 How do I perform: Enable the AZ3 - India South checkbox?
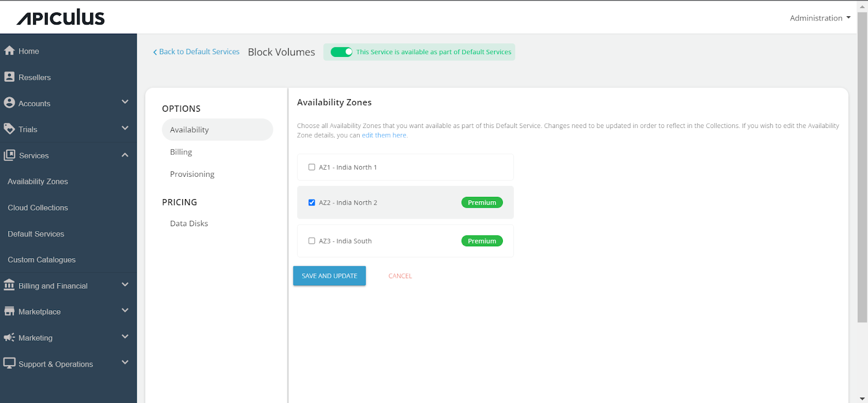point(312,241)
